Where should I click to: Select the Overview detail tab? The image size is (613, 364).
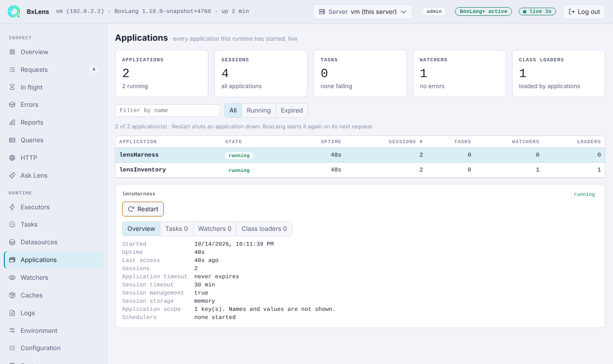coord(141,228)
